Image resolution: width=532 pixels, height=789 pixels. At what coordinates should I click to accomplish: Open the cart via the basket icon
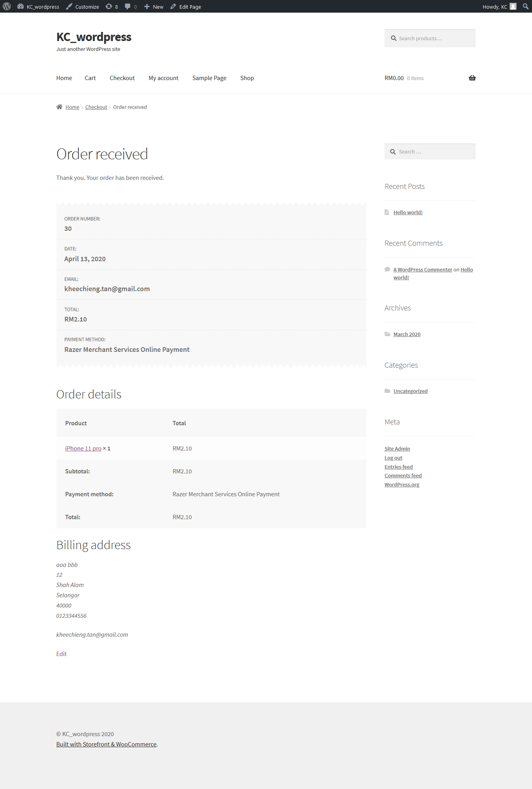tap(472, 78)
